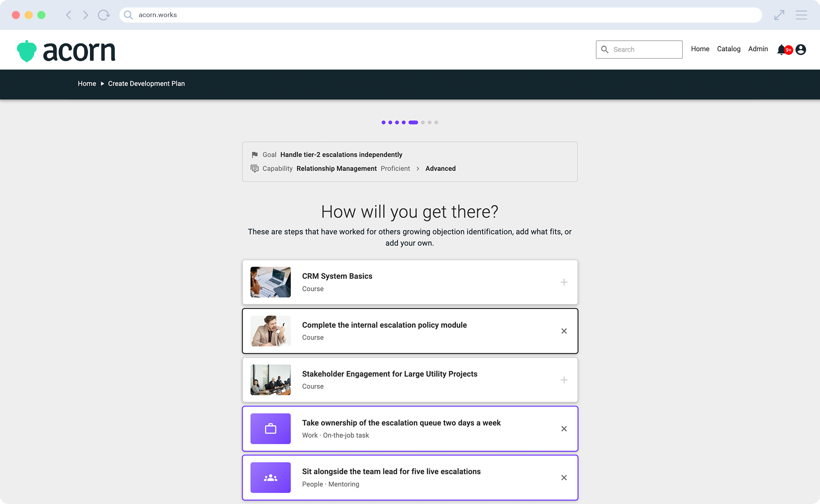Viewport: 820px width, 504px height.
Task: Open the Admin menu item
Action: pos(758,49)
